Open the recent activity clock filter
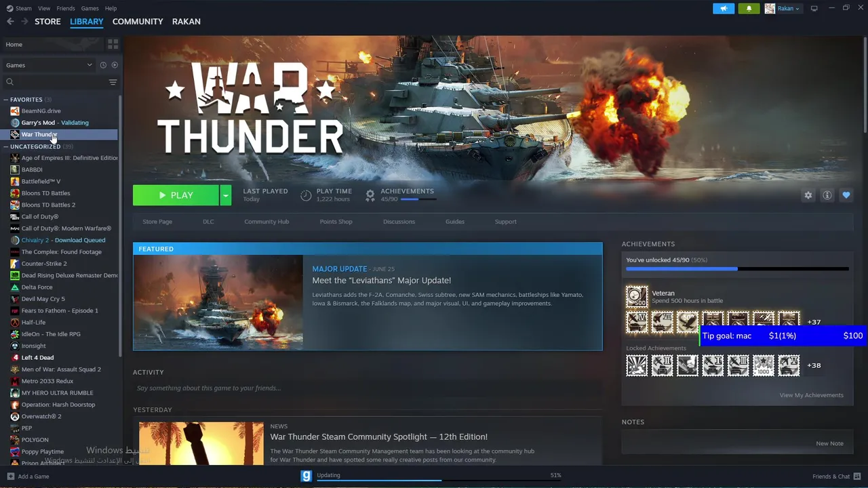The width and height of the screenshot is (868, 488). pos(103,65)
